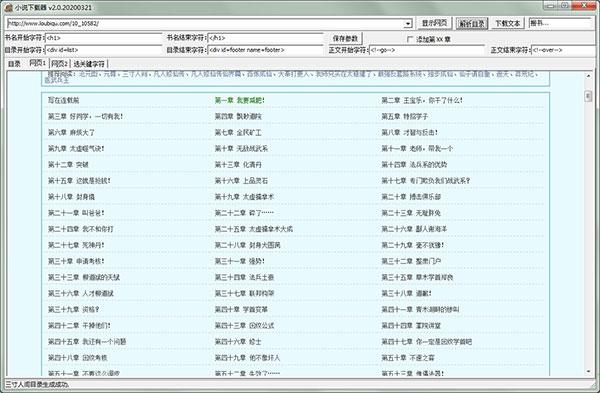This screenshot has height=393, width=600.
Task: Click the 保存参数 button
Action: 345,39
